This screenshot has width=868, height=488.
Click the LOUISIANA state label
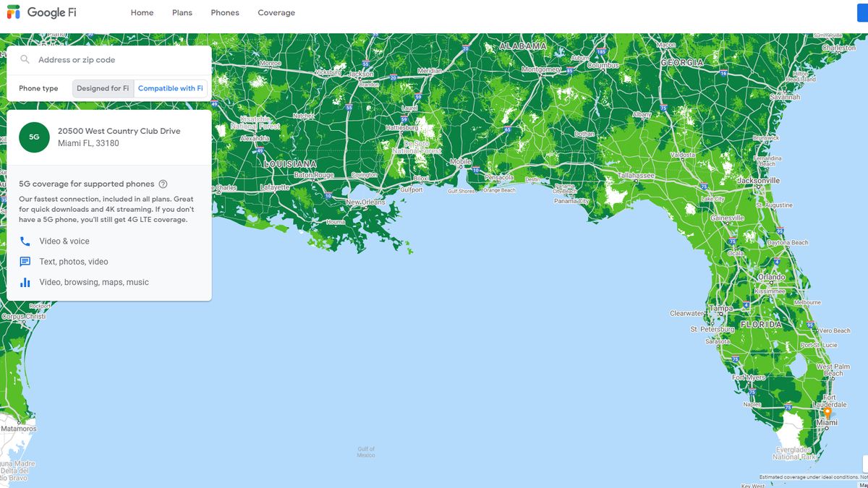coord(290,164)
